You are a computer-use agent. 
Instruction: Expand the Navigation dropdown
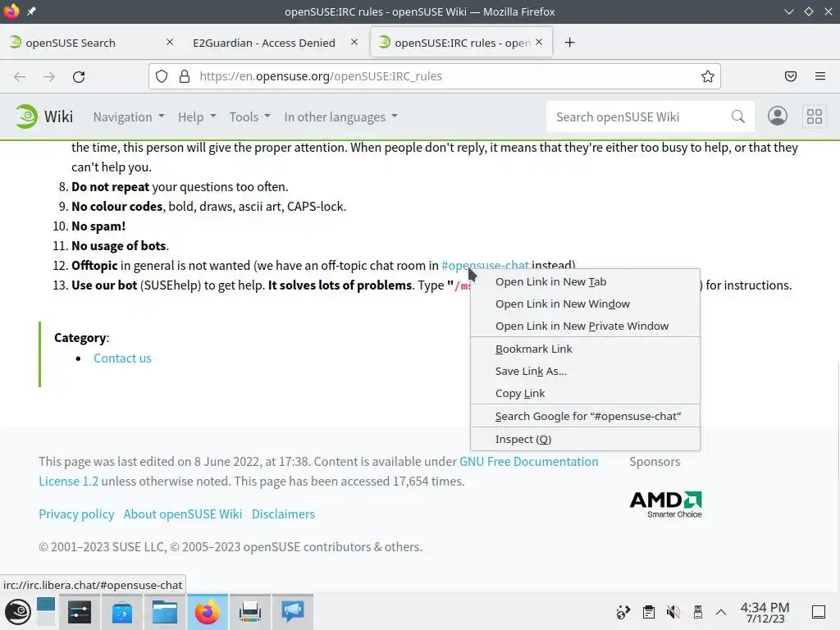click(x=129, y=116)
